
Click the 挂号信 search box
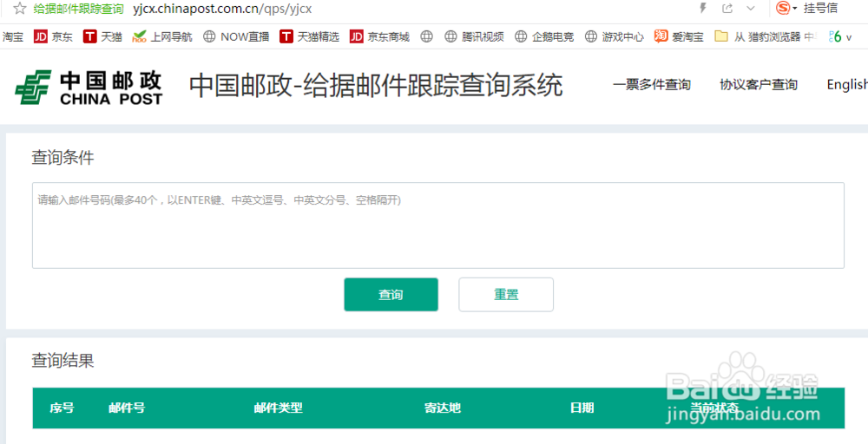[820, 8]
